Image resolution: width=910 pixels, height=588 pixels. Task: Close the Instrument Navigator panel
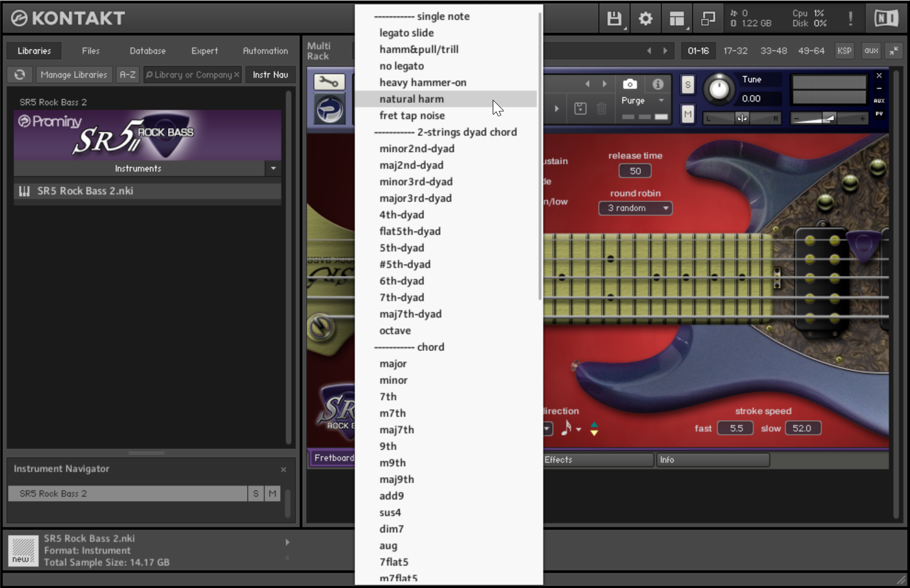coord(283,469)
